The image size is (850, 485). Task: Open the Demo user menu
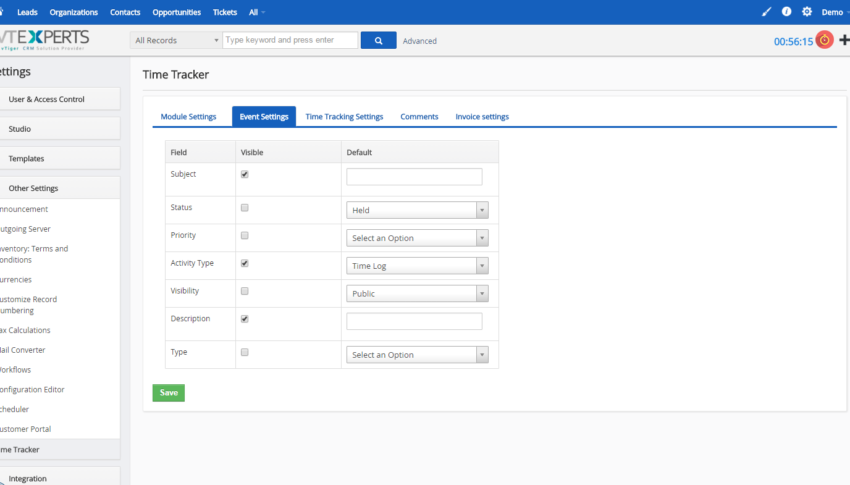tap(835, 12)
